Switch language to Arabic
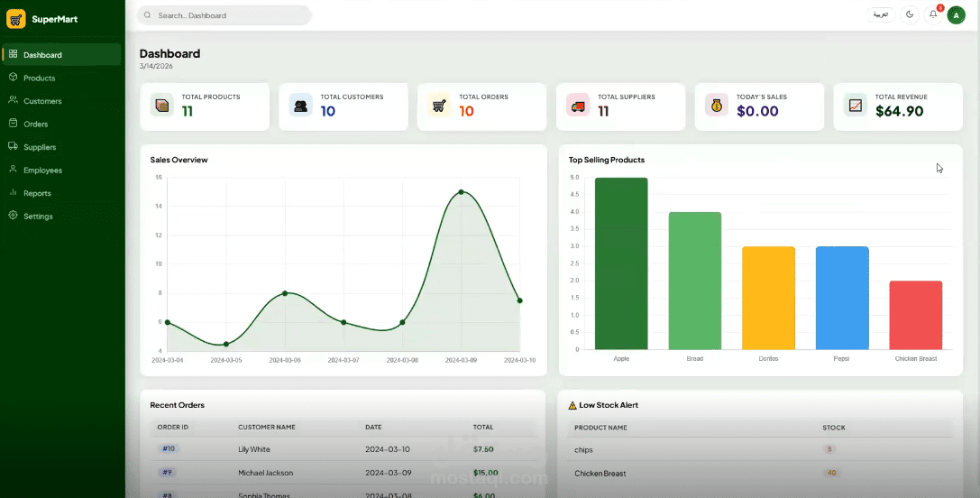This screenshot has width=980, height=498. coord(881,15)
